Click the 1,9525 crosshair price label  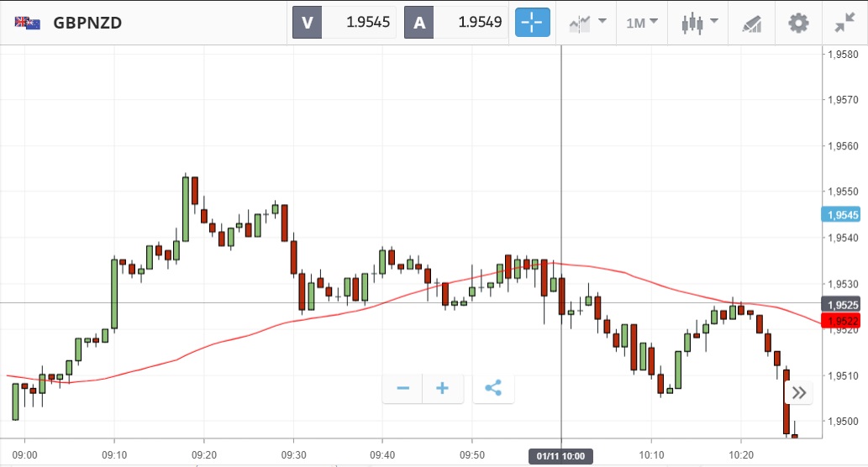coord(842,304)
